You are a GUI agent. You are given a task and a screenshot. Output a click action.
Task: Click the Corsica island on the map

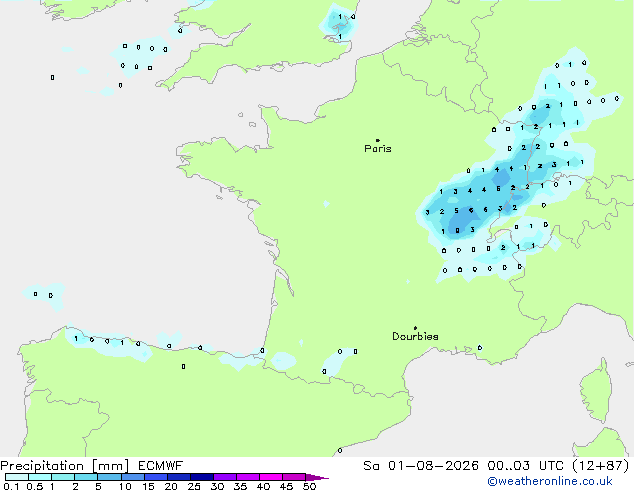(x=597, y=390)
